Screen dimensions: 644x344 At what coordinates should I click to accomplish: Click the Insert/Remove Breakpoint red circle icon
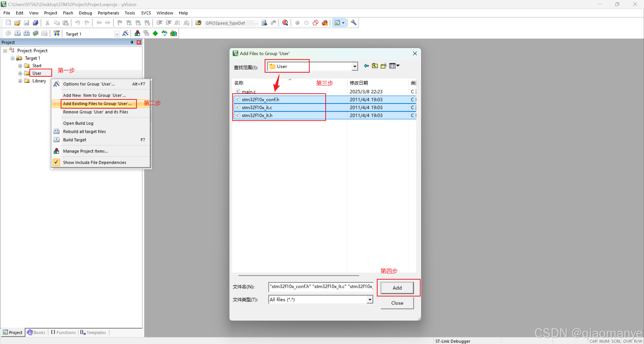[x=297, y=23]
